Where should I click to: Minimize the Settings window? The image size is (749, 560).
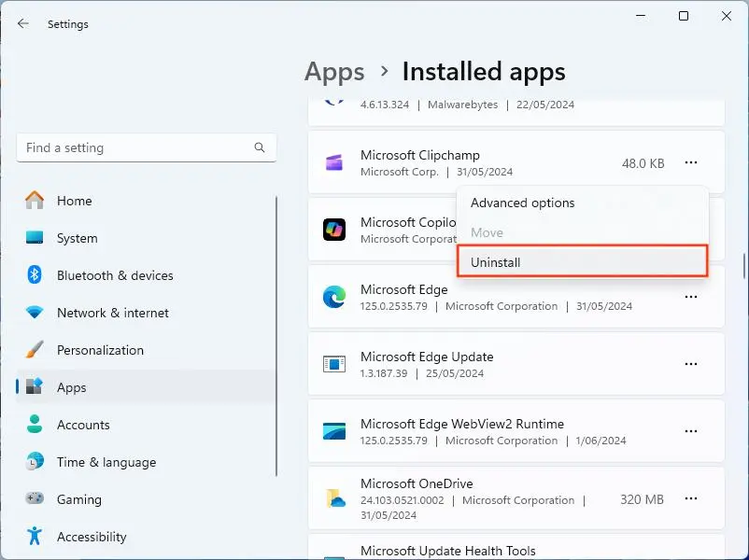[x=641, y=16]
